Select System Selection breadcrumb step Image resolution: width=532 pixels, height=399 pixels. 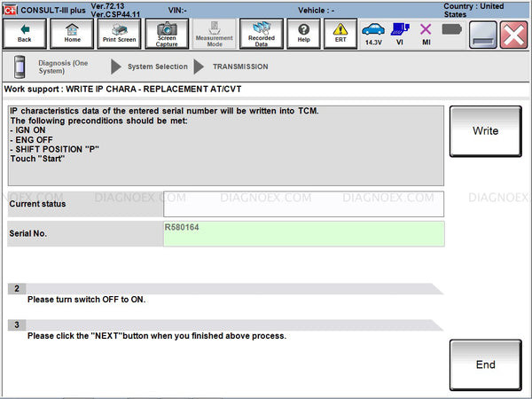(157, 66)
